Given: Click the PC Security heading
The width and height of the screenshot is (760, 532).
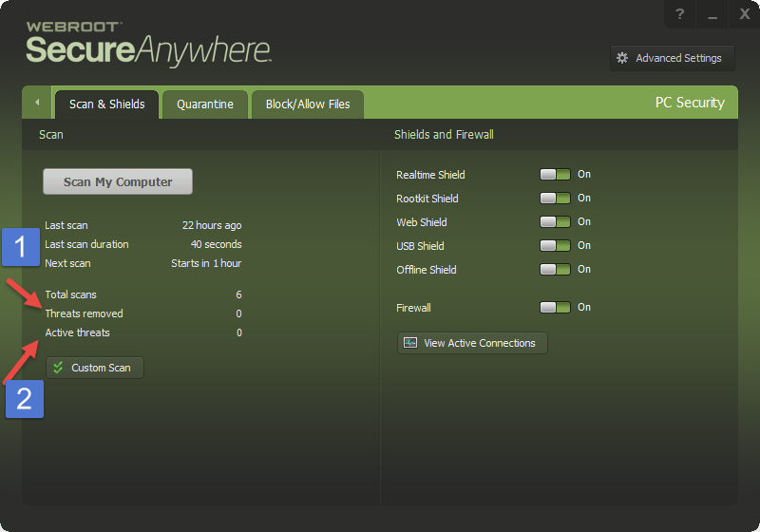Looking at the screenshot, I should click(690, 103).
